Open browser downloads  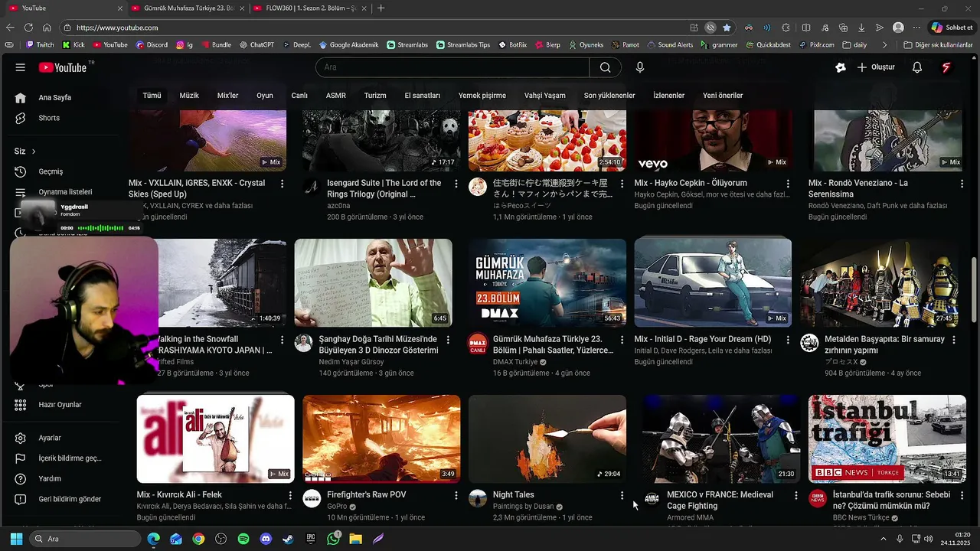(861, 28)
